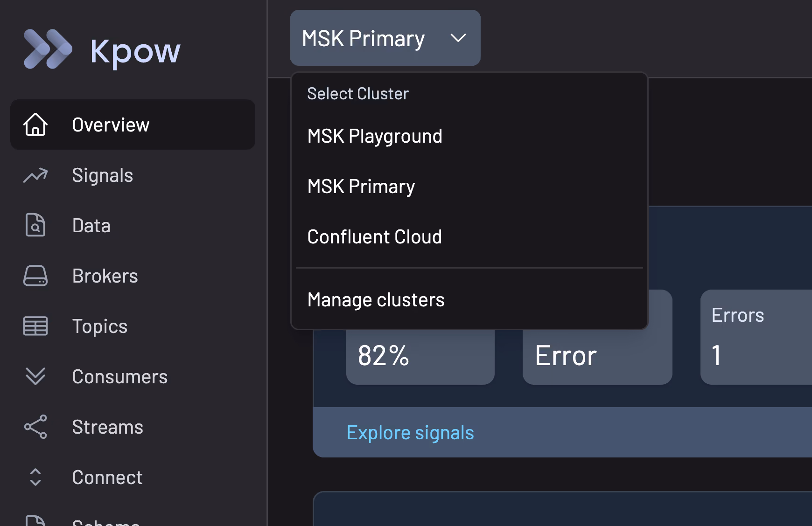The width and height of the screenshot is (812, 526).
Task: Open the Data section
Action: click(x=133, y=225)
